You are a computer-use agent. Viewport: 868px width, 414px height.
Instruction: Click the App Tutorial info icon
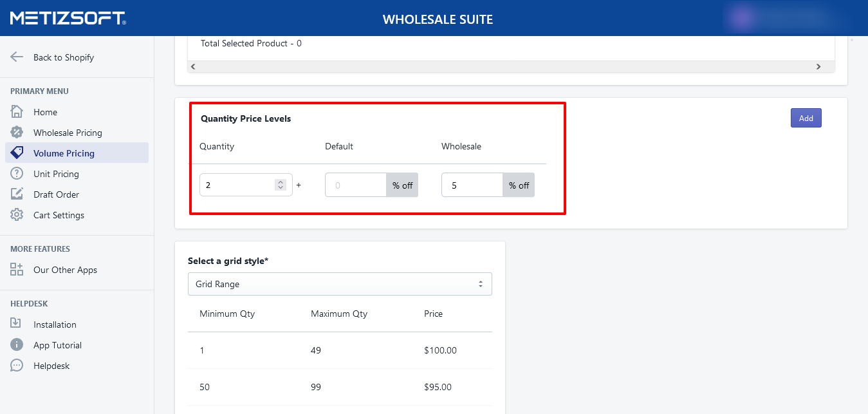17,345
